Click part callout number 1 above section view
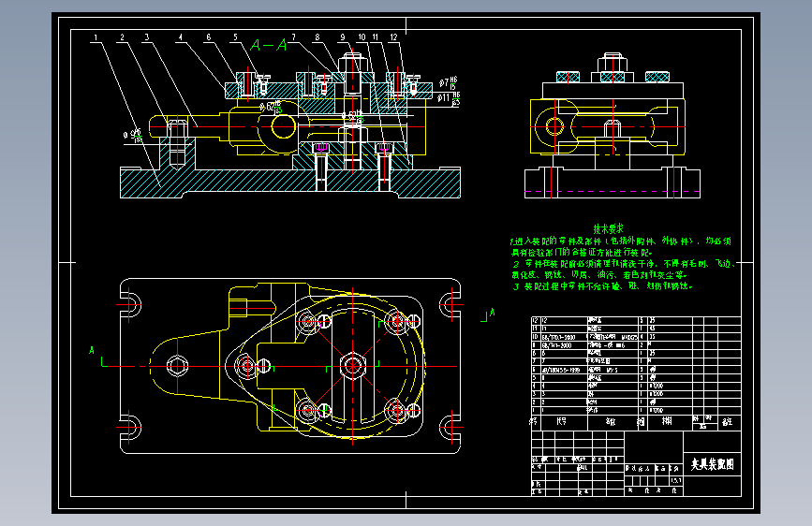 [96, 37]
